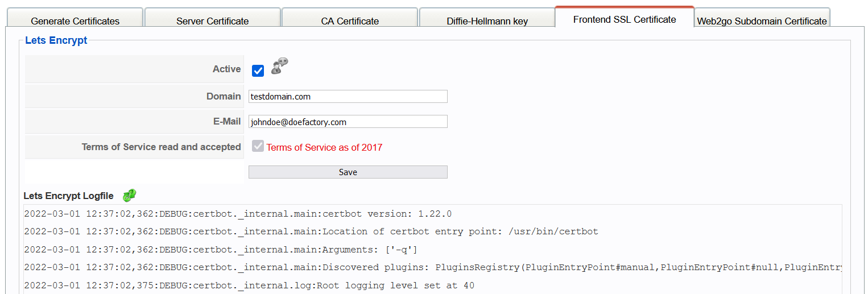Click the certbot version 1.22.0 log line
This screenshot has height=294, width=868.
(238, 214)
